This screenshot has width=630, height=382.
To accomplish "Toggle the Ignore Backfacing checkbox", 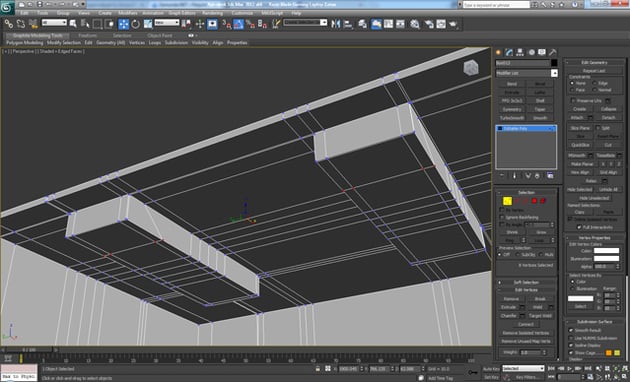I will (x=502, y=217).
